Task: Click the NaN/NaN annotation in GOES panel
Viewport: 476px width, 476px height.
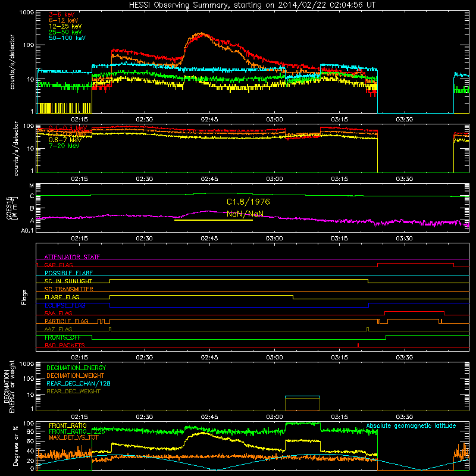Action: point(245,214)
